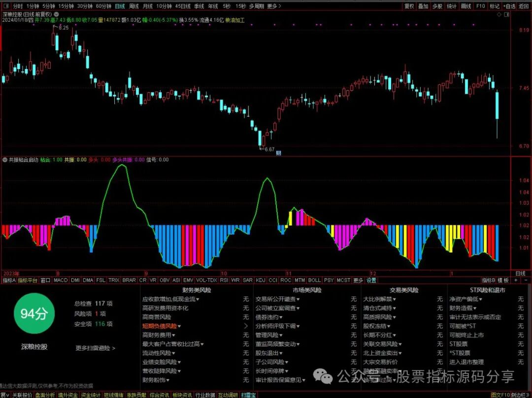Click the 日线 label at timeline right
Viewport: 532px width, 398px height.
[521, 273]
